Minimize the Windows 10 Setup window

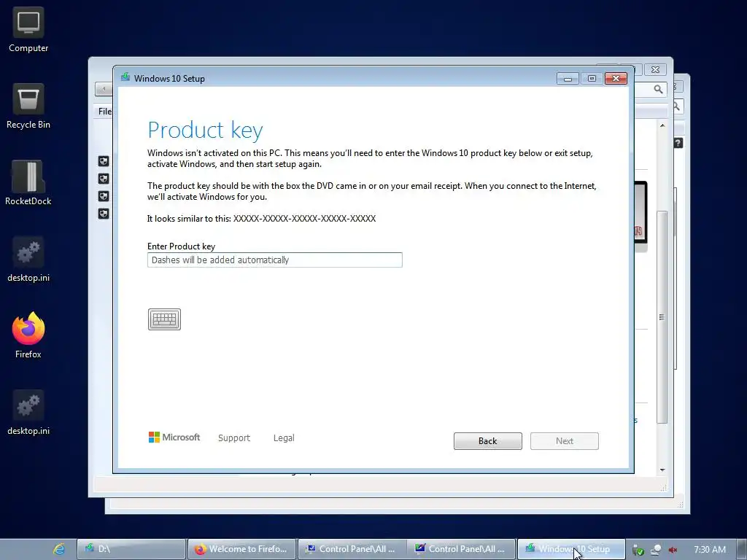[x=568, y=79]
